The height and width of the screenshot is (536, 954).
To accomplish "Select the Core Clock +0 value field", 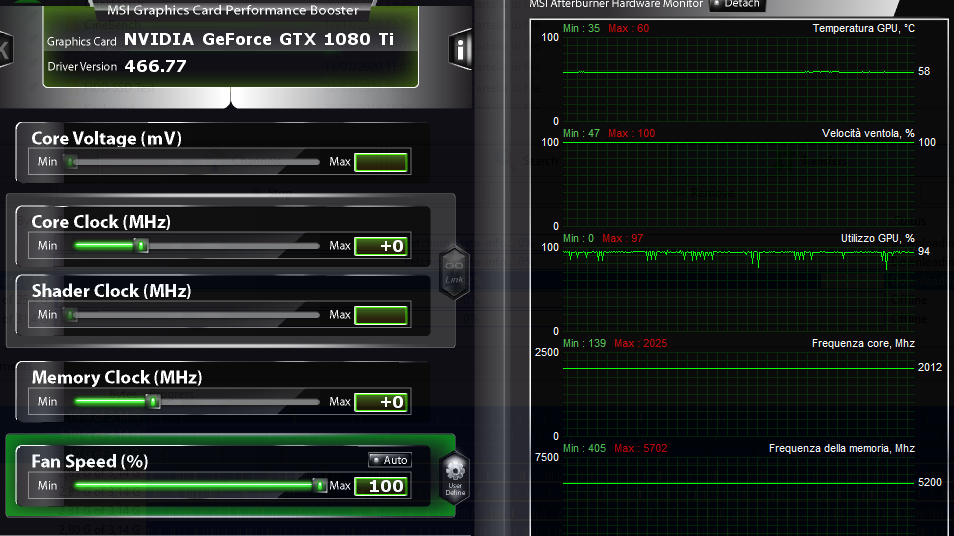I will pos(381,246).
